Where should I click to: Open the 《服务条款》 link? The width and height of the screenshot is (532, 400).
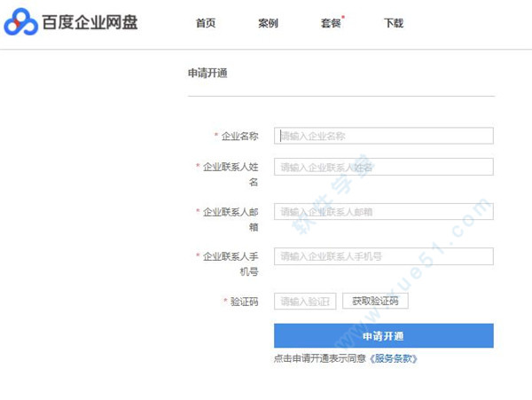pos(393,358)
